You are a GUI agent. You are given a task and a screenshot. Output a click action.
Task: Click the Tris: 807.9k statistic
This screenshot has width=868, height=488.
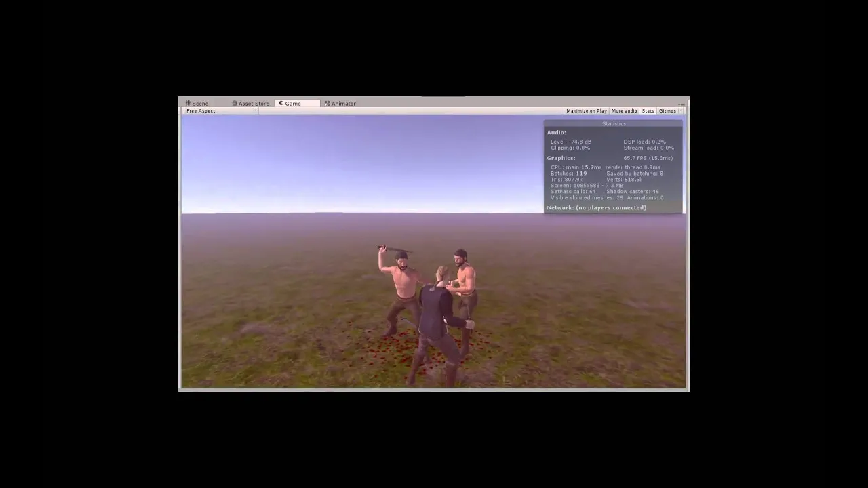click(x=566, y=180)
